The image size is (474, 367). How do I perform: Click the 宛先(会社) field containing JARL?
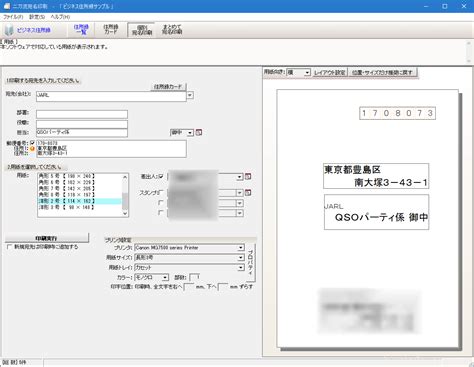[x=111, y=96]
